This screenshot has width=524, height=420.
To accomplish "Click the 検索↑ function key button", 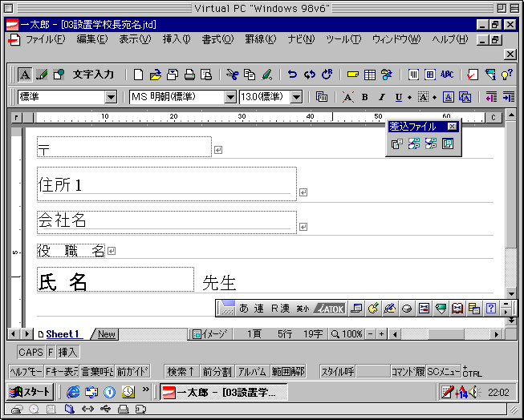I will pos(181,371).
